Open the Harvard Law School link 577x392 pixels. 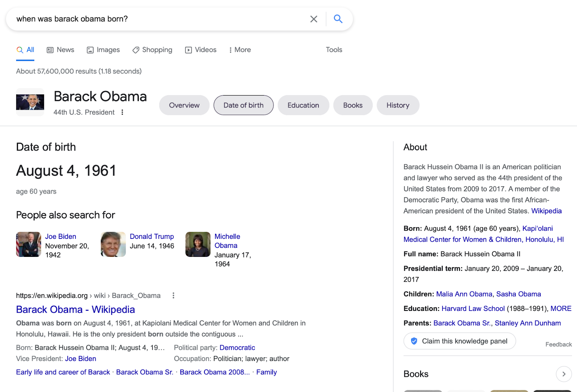(473, 308)
